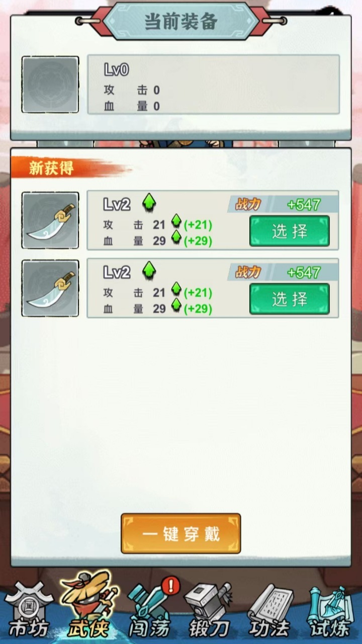Tap the second blade's 战力 +547 label

click(284, 272)
